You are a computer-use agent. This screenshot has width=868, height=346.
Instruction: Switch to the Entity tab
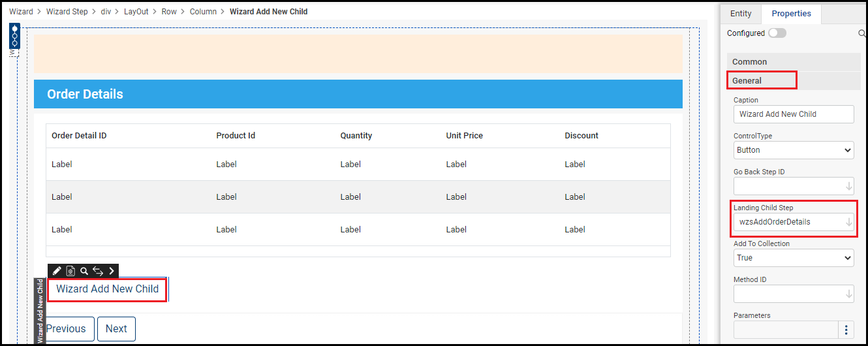tap(741, 14)
